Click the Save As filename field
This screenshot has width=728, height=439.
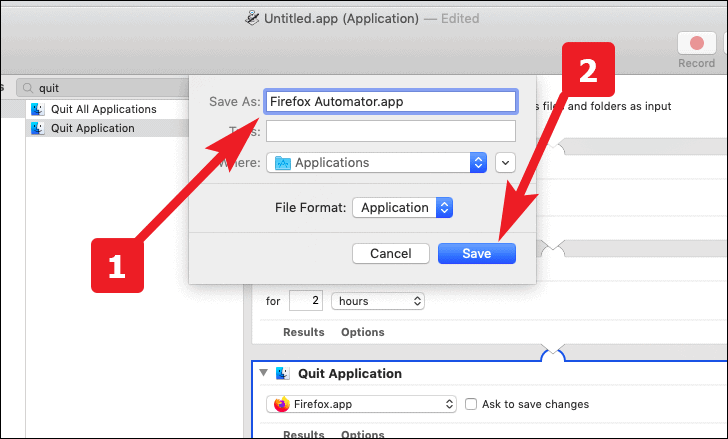pyautogui.click(x=390, y=102)
